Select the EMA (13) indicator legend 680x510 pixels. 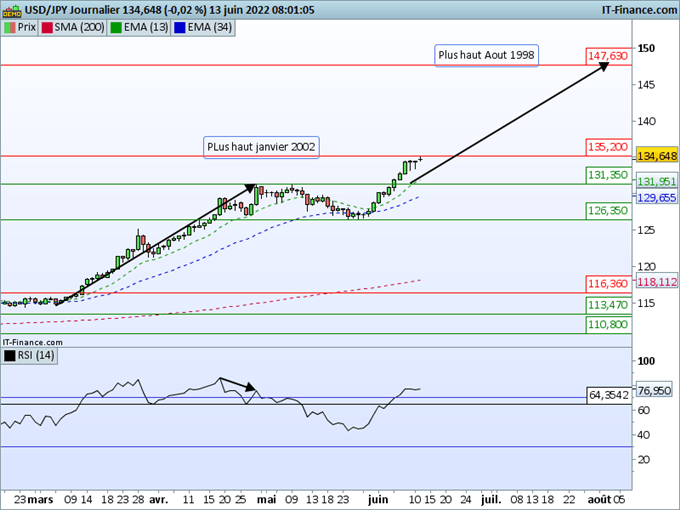pyautogui.click(x=139, y=27)
